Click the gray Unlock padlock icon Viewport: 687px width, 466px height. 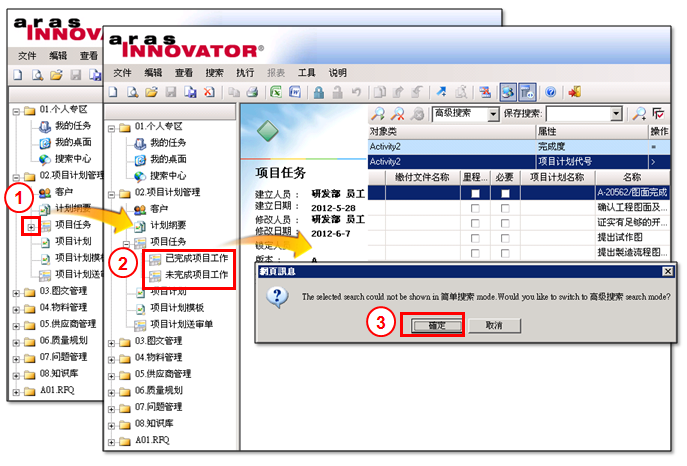pyautogui.click(x=337, y=92)
